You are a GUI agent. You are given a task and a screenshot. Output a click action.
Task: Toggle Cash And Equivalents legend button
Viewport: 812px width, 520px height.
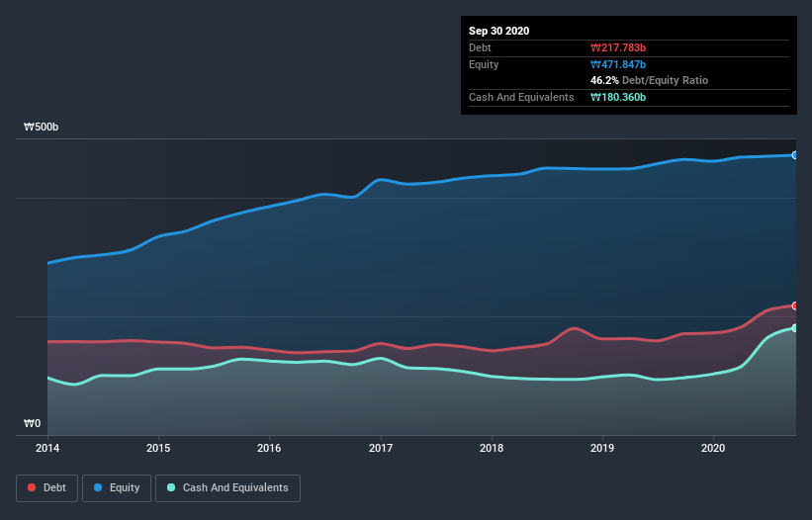click(227, 488)
